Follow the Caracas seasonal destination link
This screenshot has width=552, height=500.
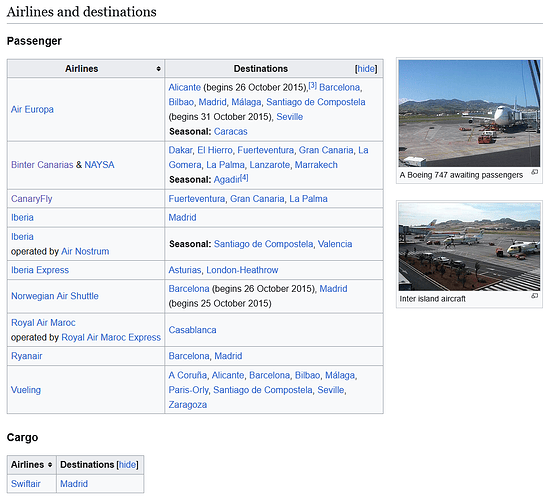click(231, 132)
